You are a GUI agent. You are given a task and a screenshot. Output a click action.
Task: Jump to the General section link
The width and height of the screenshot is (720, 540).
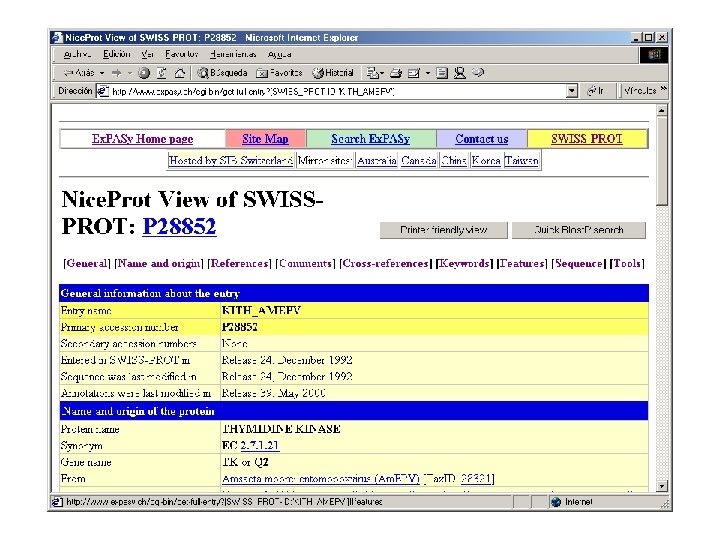tap(87, 264)
